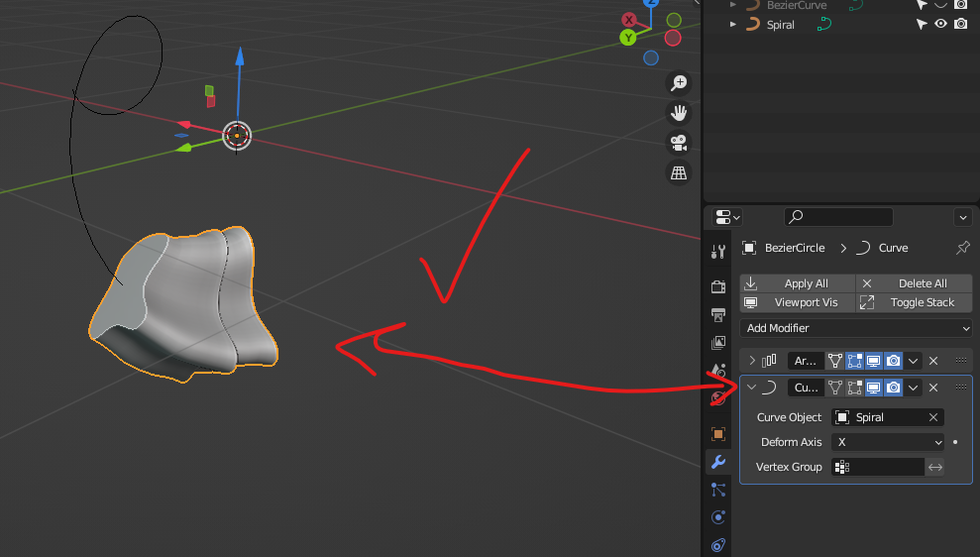Toggle Spiral visibility eye icon
This screenshot has width=980, height=557.
pyautogui.click(x=940, y=24)
